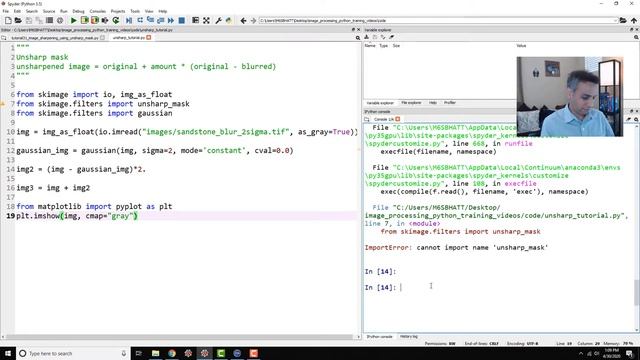
Task: Open Preferences wrench icon
Action: coord(218,20)
